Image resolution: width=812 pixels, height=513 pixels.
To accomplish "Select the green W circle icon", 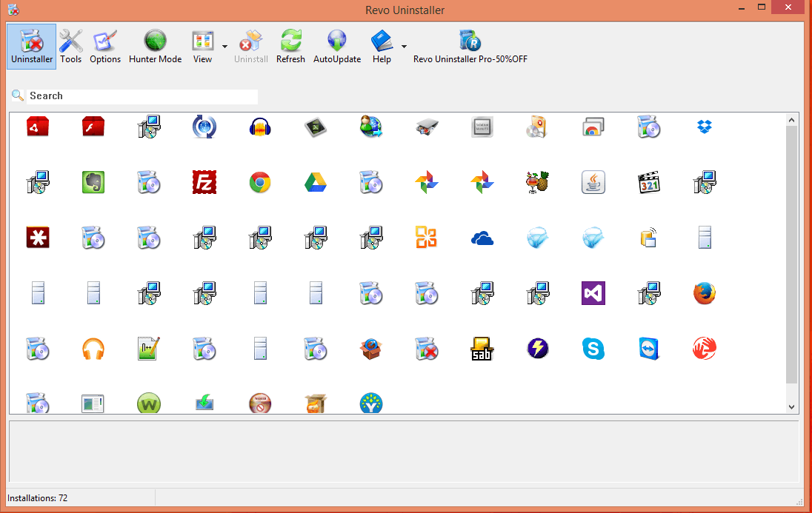I will (149, 403).
